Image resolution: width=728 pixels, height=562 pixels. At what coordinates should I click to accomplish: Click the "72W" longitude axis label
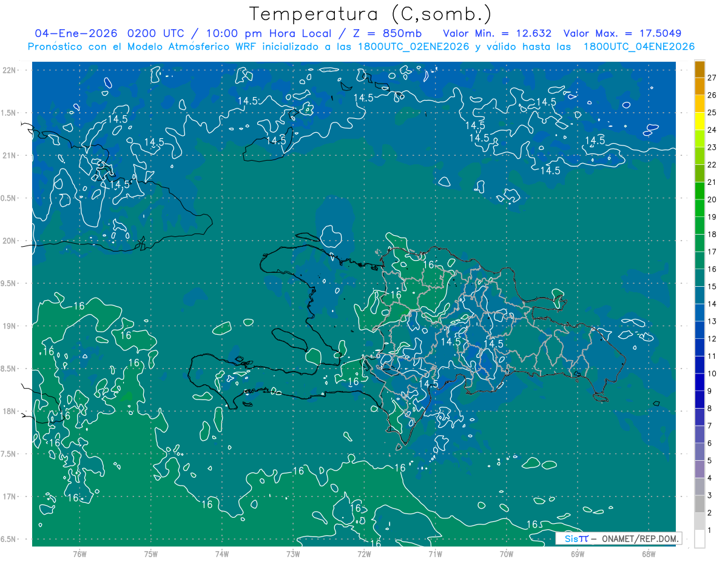[x=364, y=554]
